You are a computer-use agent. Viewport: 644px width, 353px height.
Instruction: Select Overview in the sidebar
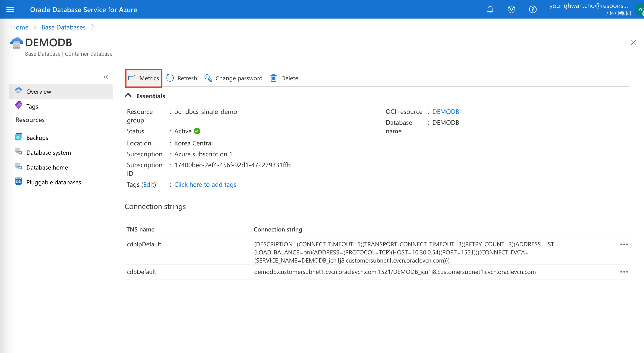(61, 92)
